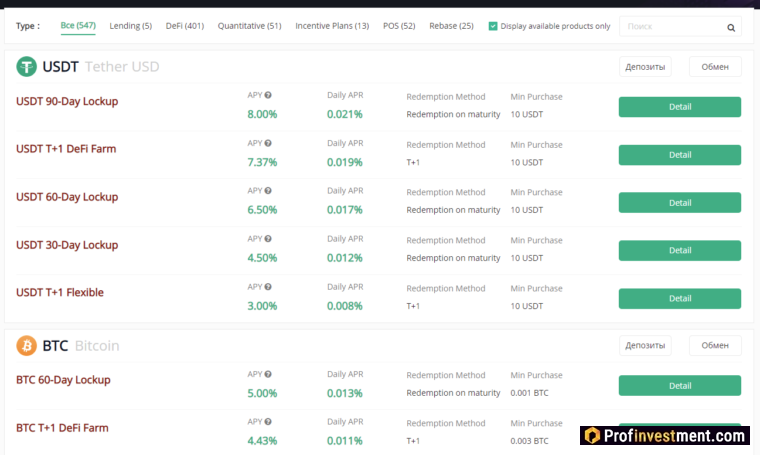760x455 pixels.
Task: Open APY help icon for BTC 60-Day Lockup
Action: pos(268,374)
